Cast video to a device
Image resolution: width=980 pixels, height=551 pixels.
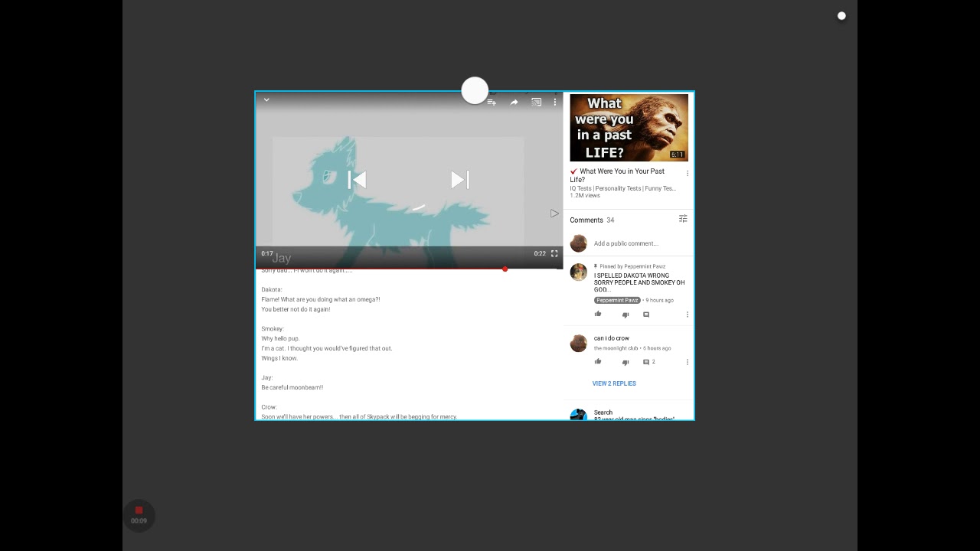tap(536, 102)
